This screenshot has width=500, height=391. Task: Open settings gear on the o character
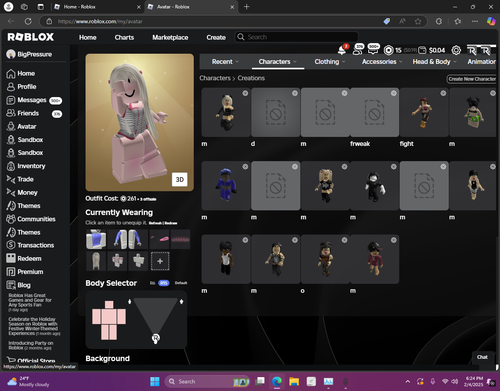point(344,240)
